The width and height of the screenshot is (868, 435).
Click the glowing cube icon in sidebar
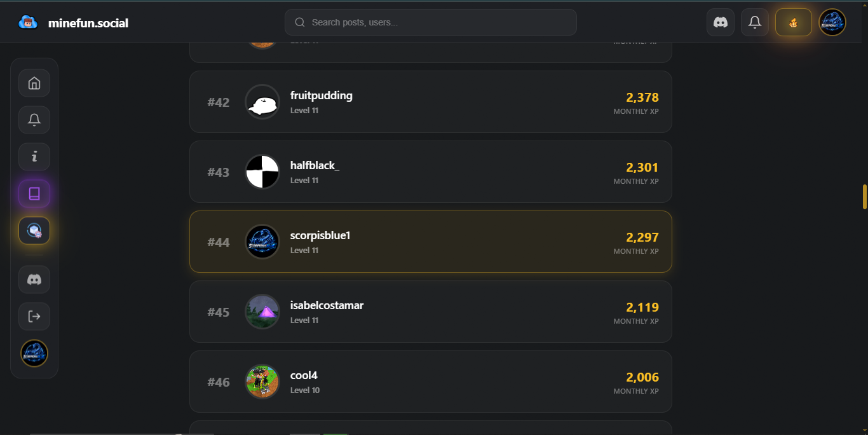tap(34, 231)
